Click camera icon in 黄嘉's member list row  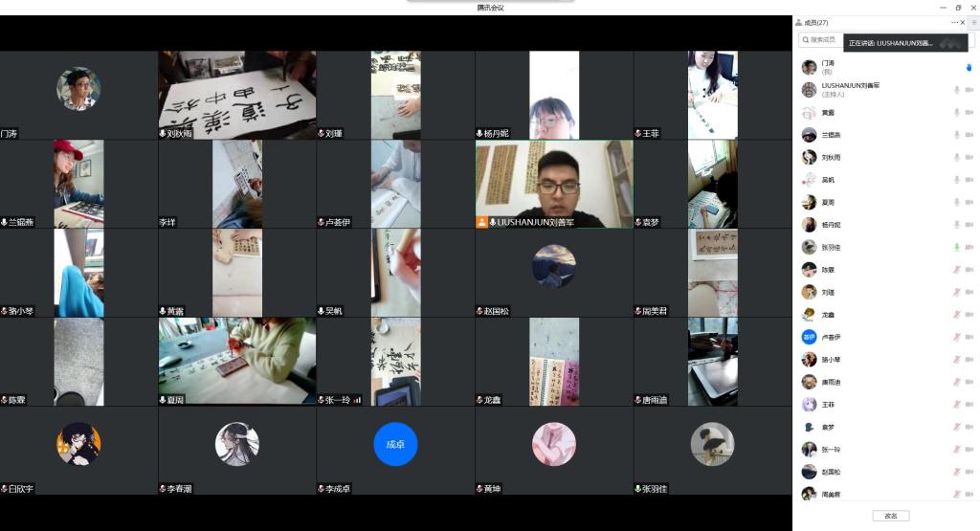[969, 112]
